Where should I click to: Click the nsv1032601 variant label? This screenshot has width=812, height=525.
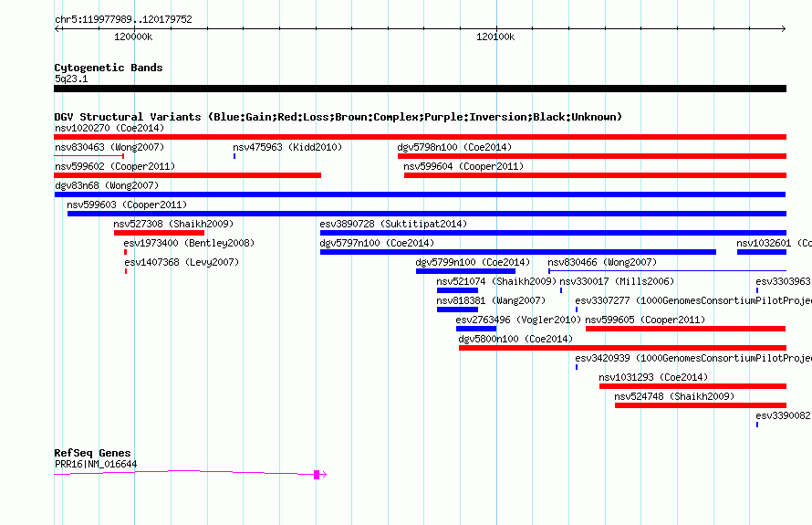click(x=774, y=243)
